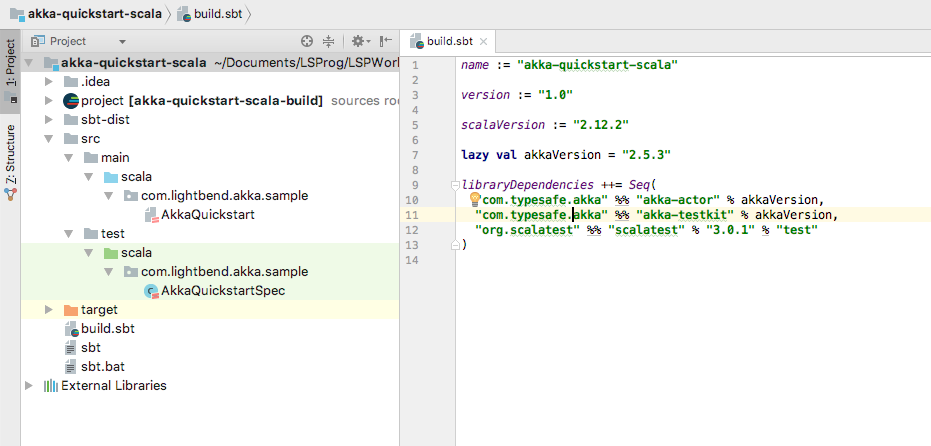
Task: Click the collapse all icon in Project panel
Action: coord(328,41)
